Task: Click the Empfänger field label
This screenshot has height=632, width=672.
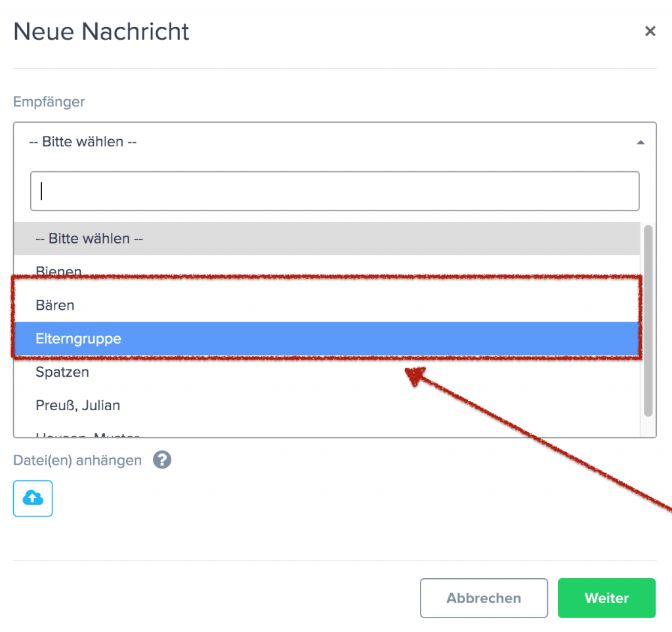Action: (49, 102)
